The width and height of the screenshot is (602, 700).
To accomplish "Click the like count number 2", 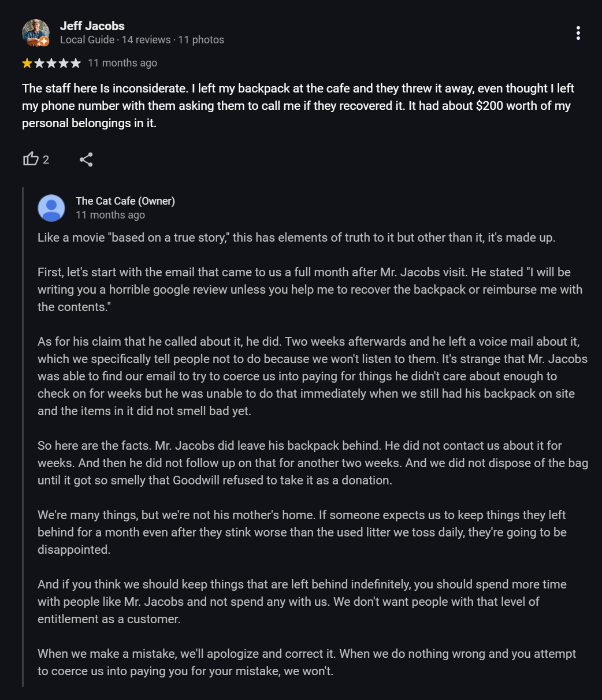I will click(46, 160).
